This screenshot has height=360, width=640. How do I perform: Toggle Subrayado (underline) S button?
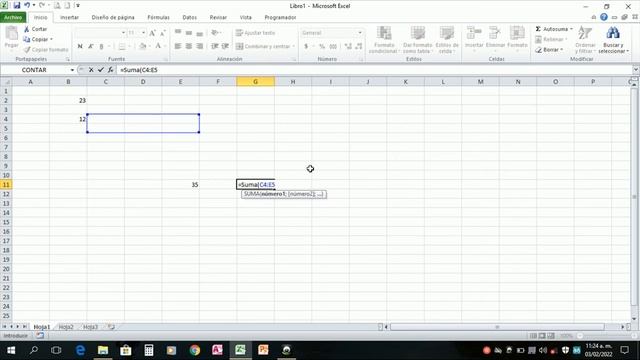[x=101, y=46]
